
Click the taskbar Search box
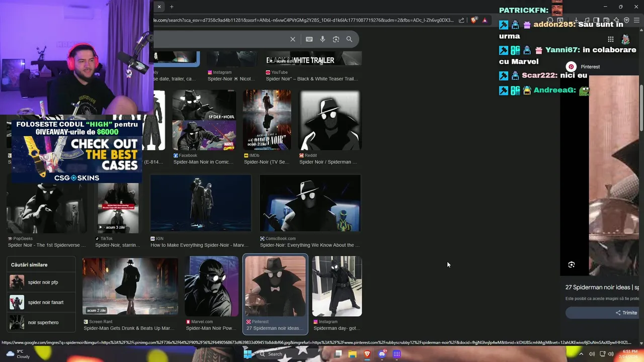point(289,354)
